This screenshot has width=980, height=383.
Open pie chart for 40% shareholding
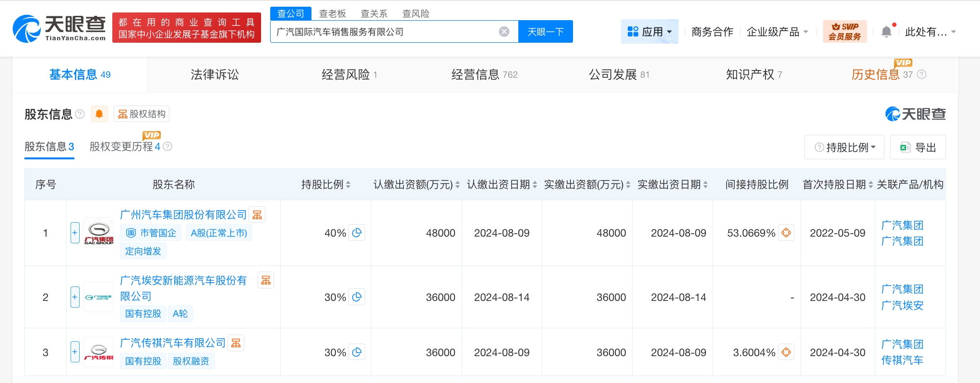pos(357,233)
